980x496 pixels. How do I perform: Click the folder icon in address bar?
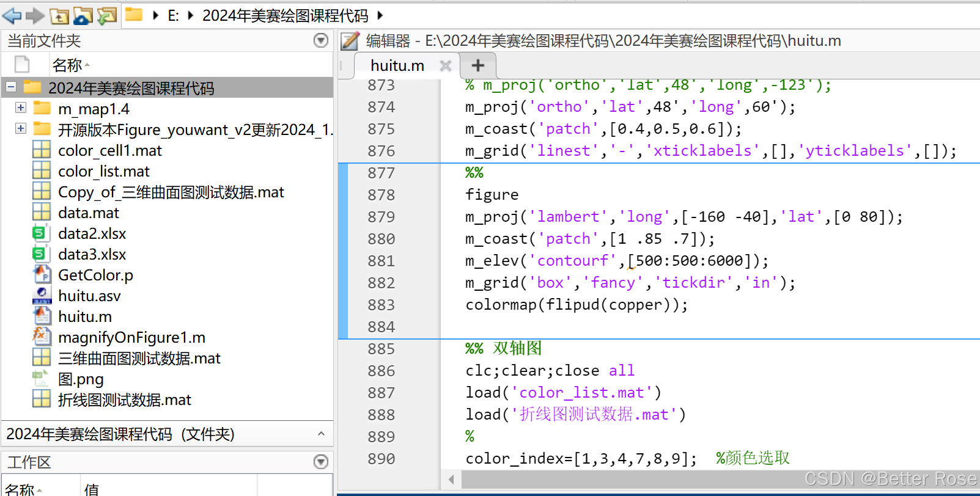[133, 15]
